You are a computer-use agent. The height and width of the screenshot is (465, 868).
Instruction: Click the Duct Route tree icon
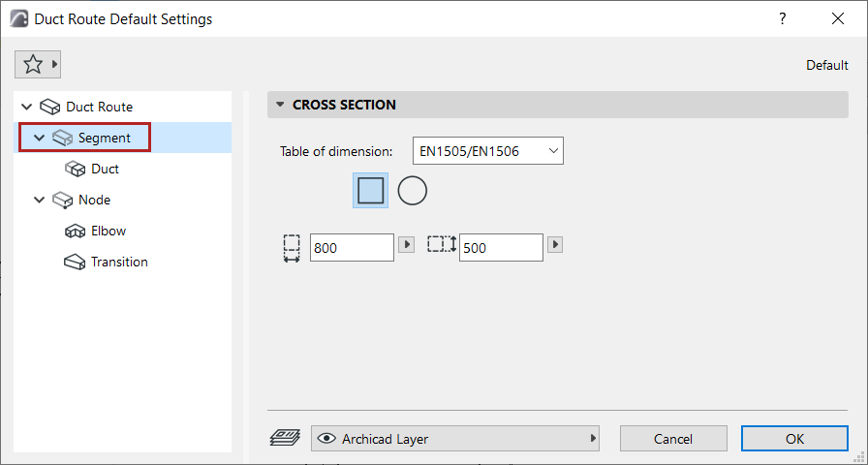click(50, 107)
